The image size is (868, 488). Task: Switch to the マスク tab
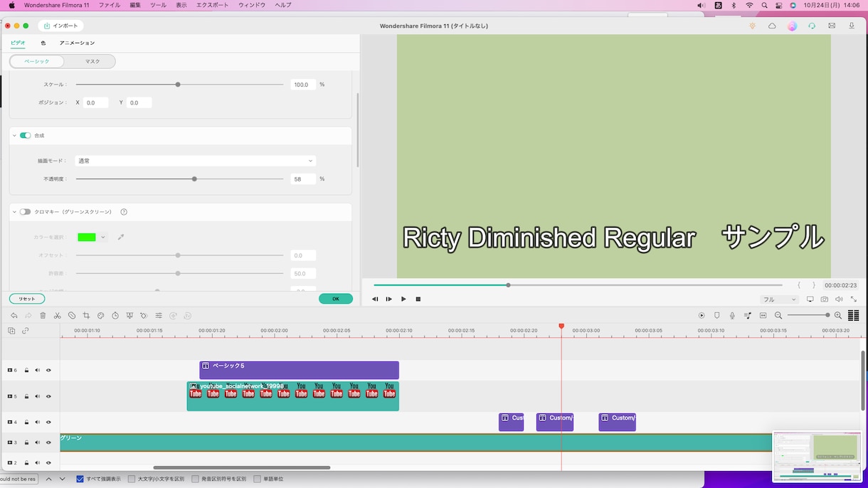click(x=92, y=62)
